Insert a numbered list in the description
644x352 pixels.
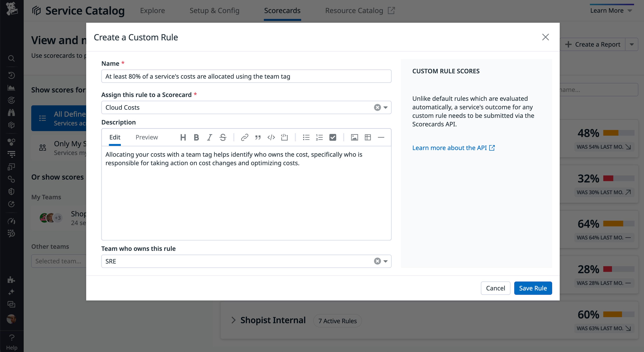point(319,137)
